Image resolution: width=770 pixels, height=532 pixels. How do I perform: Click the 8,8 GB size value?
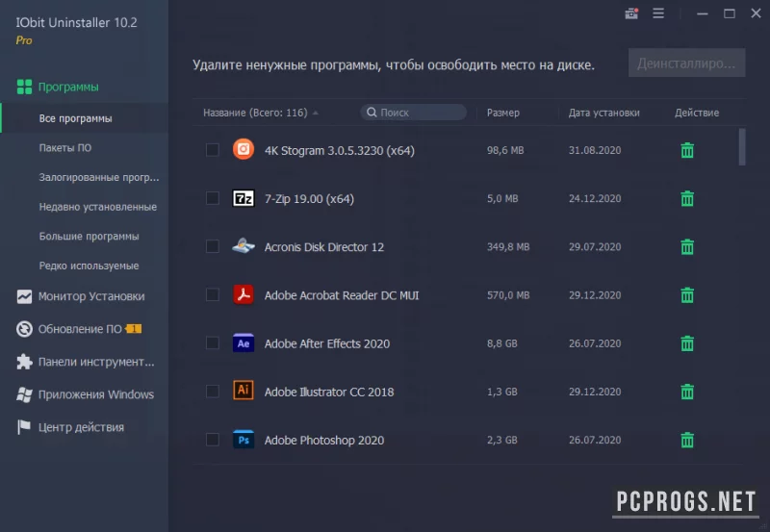click(501, 343)
